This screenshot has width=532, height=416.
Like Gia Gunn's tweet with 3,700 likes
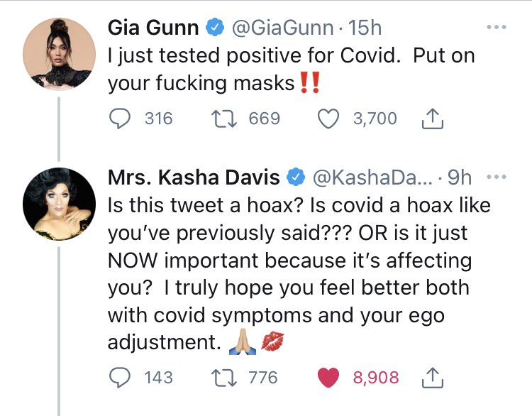328,119
